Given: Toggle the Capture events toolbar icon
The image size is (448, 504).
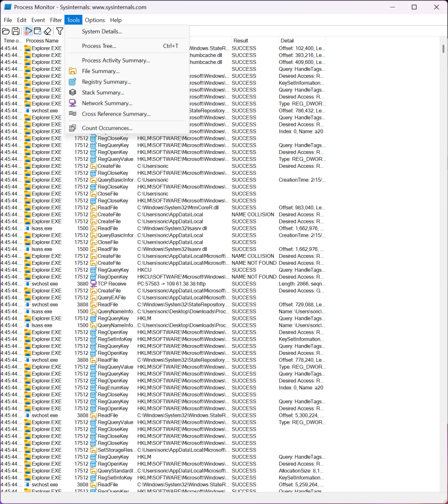Looking at the screenshot, I should [x=28, y=31].
